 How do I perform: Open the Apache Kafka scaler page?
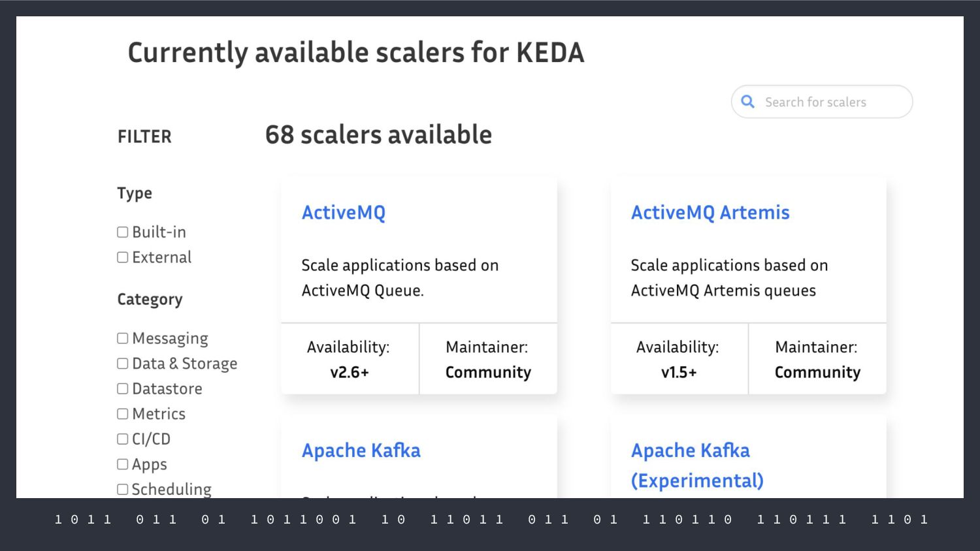click(x=361, y=450)
